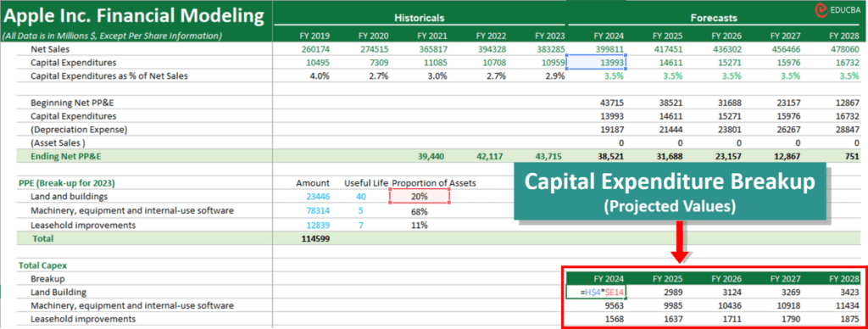Select Land and buildings amount 23446

pos(317,197)
